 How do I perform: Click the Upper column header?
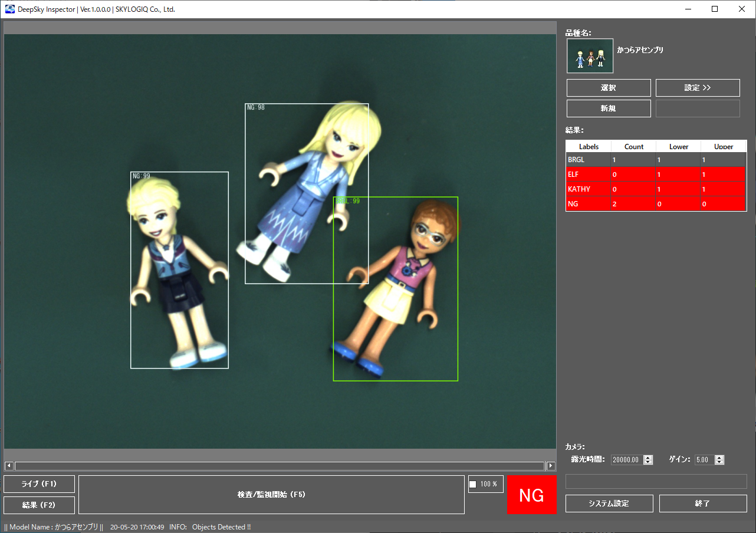tap(724, 147)
